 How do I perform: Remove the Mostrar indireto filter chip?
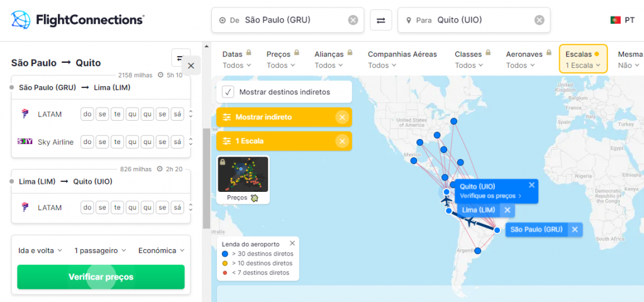pos(341,118)
